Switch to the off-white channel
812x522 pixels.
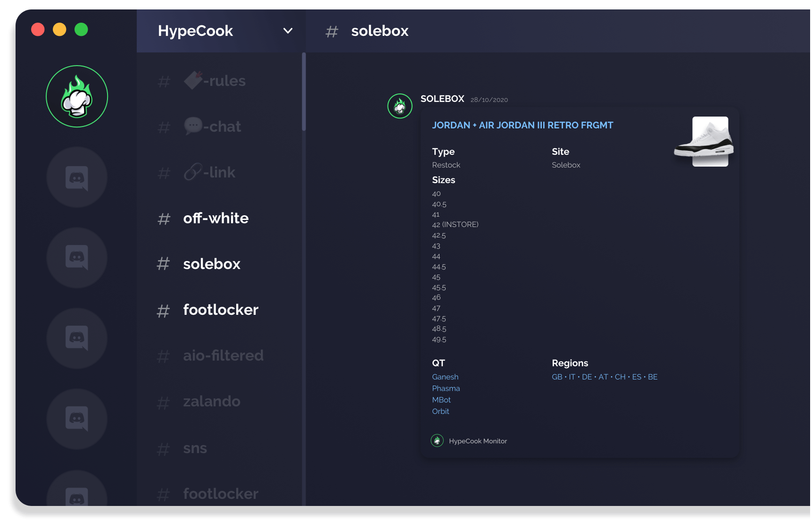(x=215, y=218)
